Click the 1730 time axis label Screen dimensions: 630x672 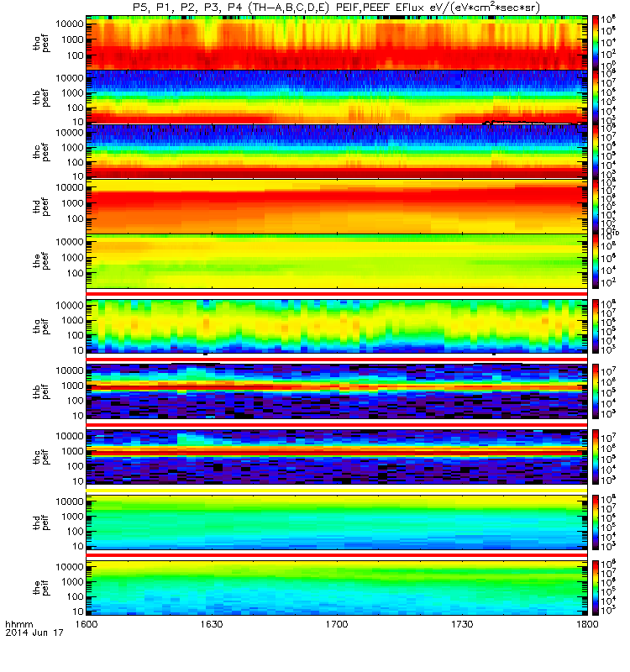click(x=462, y=624)
